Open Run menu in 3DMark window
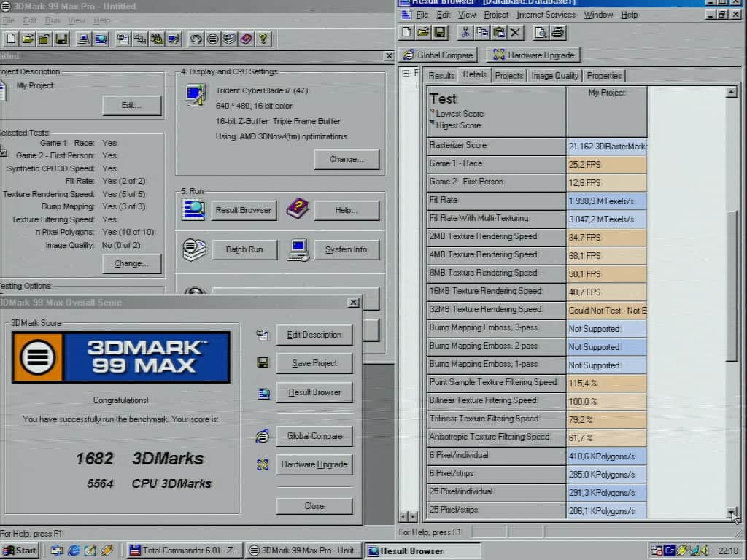This screenshot has width=747, height=560. pyautogui.click(x=53, y=20)
